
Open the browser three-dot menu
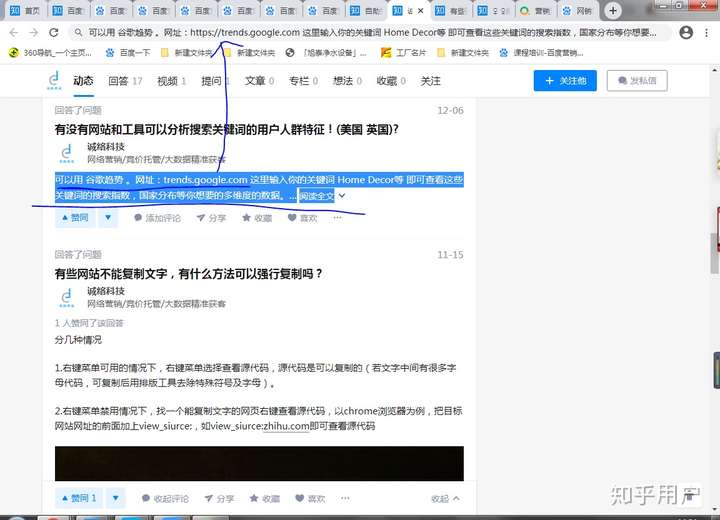coord(706,33)
